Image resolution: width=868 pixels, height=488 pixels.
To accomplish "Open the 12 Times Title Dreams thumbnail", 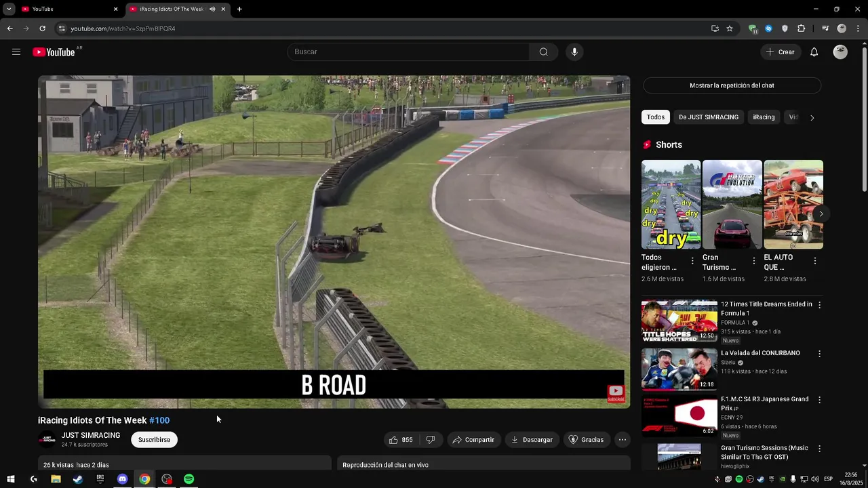I will click(x=679, y=321).
